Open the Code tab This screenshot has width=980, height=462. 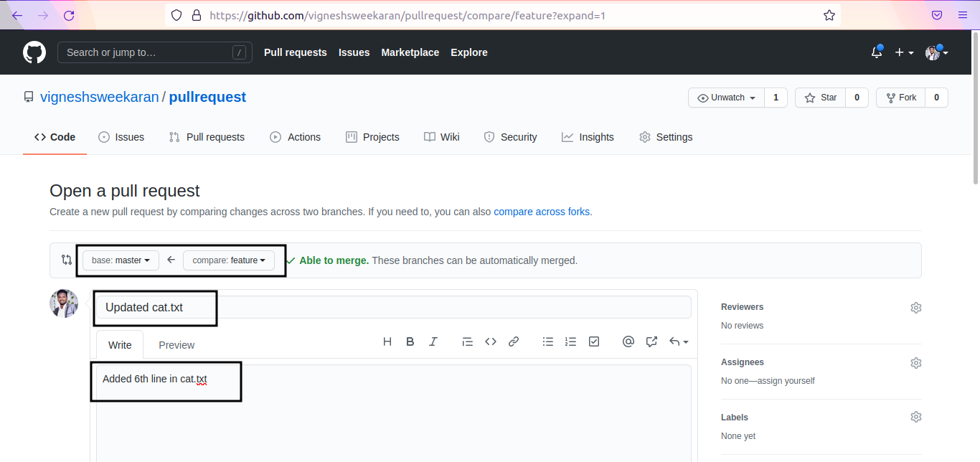pyautogui.click(x=55, y=137)
